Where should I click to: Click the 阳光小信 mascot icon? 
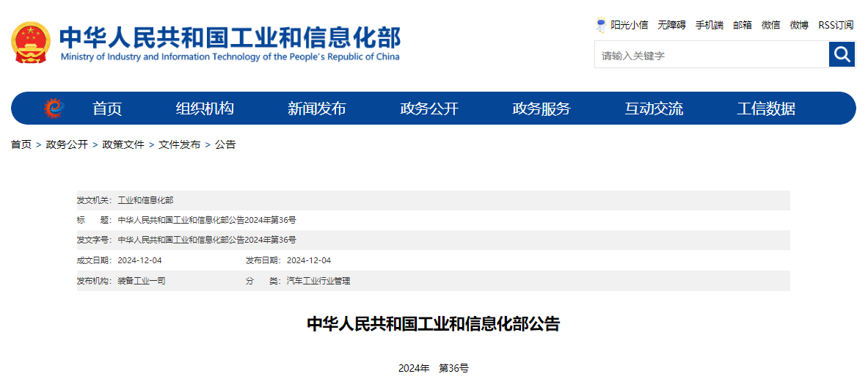[x=601, y=25]
